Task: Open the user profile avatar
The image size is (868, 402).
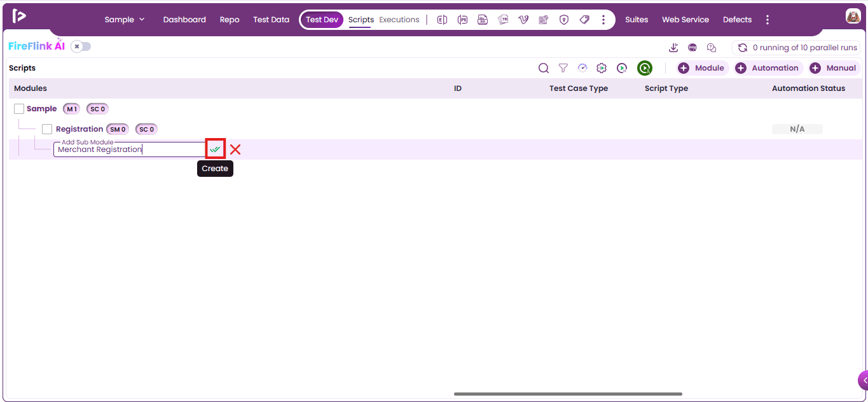Action: click(853, 17)
